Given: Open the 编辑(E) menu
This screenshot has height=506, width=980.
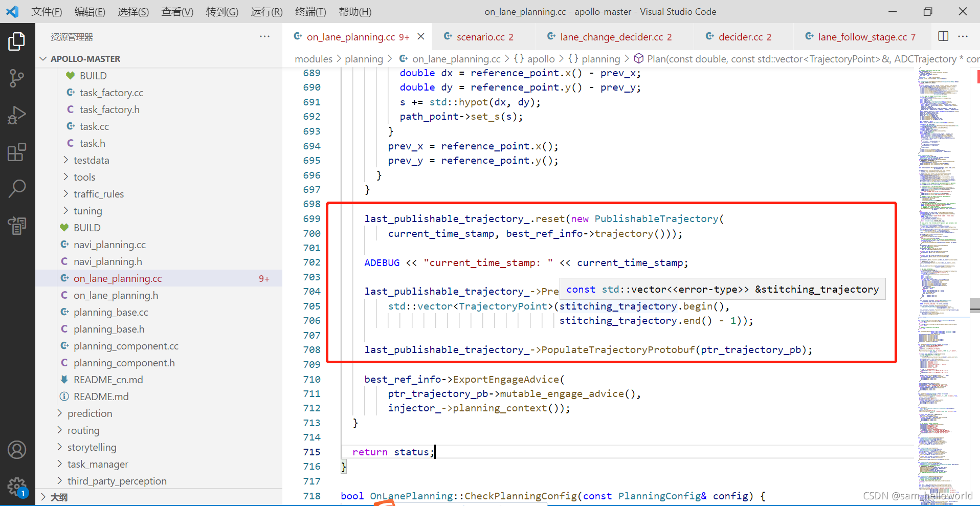Looking at the screenshot, I should click(x=90, y=12).
